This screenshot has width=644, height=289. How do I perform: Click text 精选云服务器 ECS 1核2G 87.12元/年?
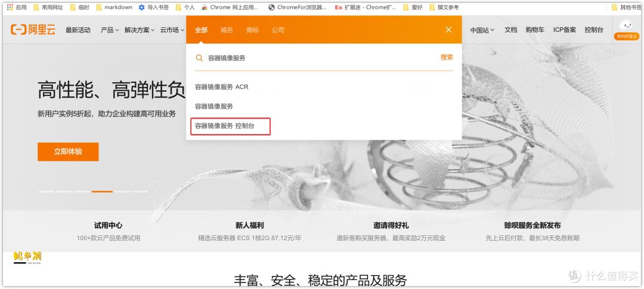pyautogui.click(x=250, y=238)
